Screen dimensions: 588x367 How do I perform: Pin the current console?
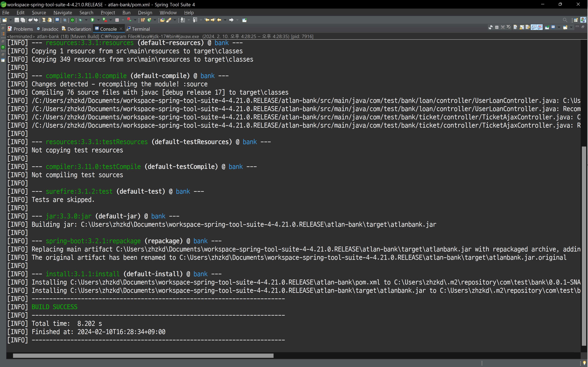pyautogui.click(x=547, y=27)
